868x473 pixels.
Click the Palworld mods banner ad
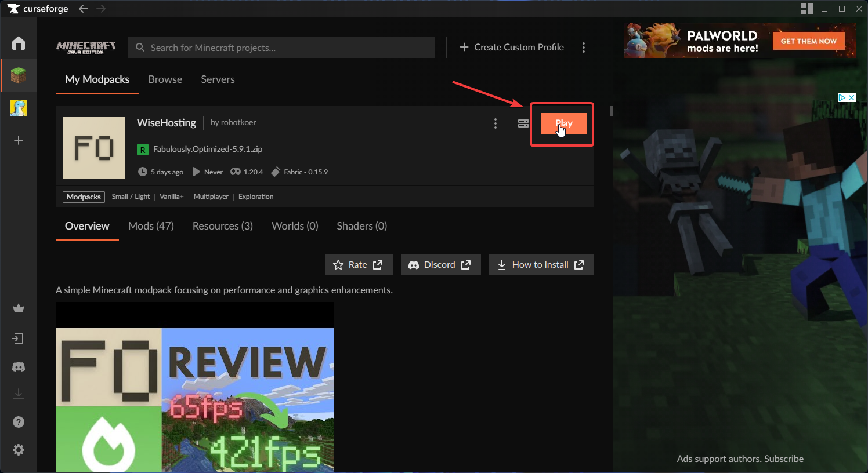click(740, 41)
